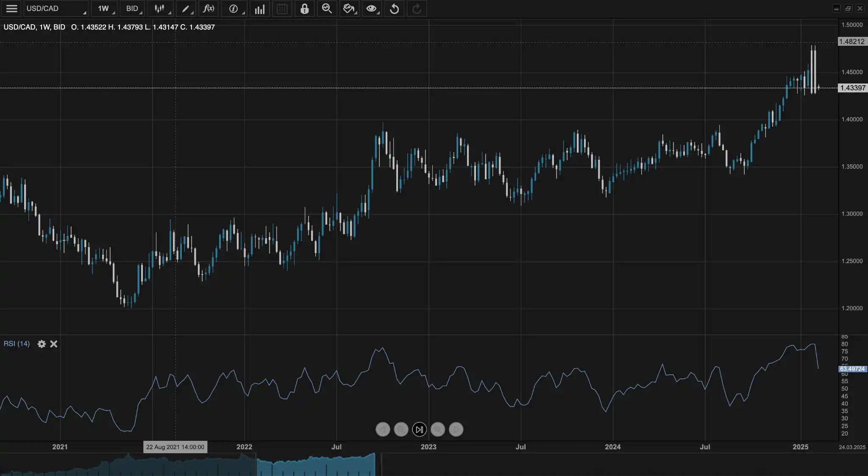Screen dimensions: 868x476
Task: Toggle the chart lock icon
Action: tap(304, 8)
